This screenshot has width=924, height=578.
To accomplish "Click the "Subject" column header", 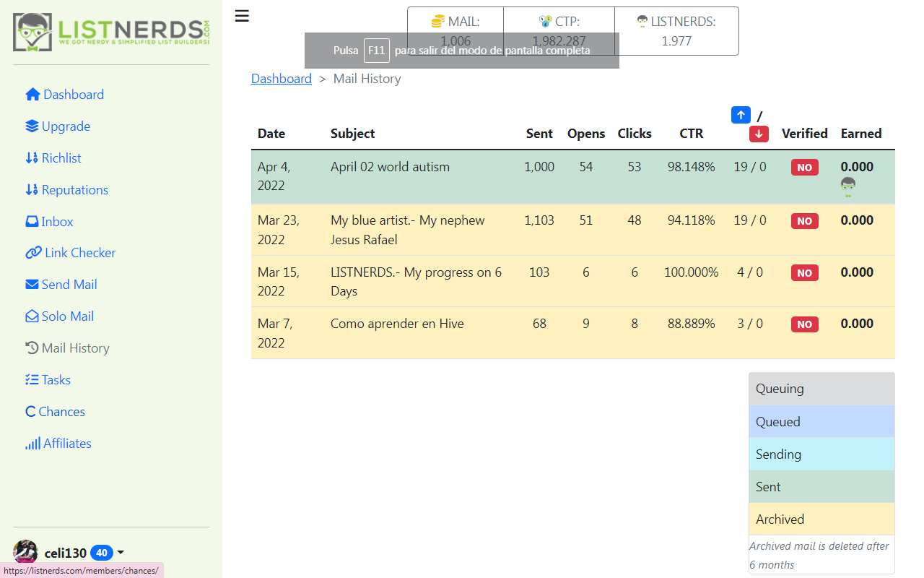I will [352, 134].
